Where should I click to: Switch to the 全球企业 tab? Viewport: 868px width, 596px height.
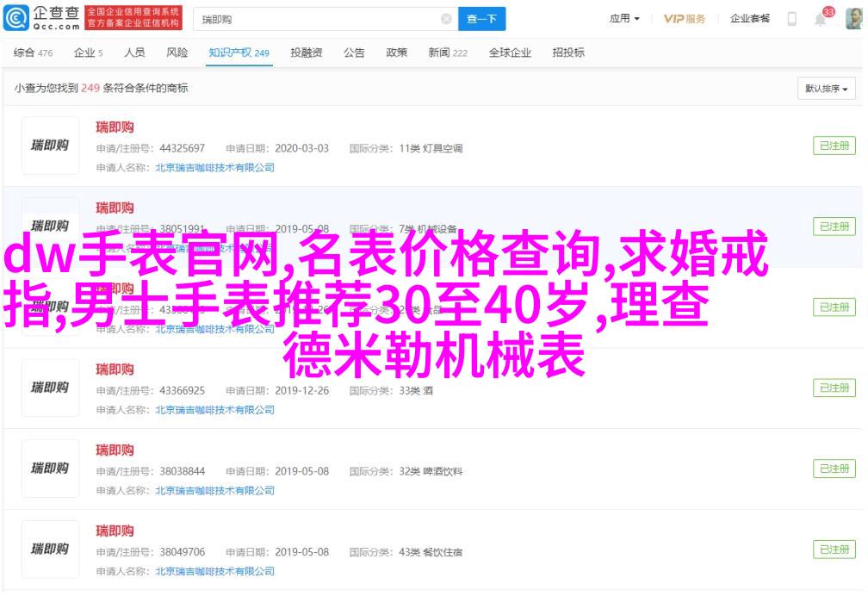click(x=510, y=53)
